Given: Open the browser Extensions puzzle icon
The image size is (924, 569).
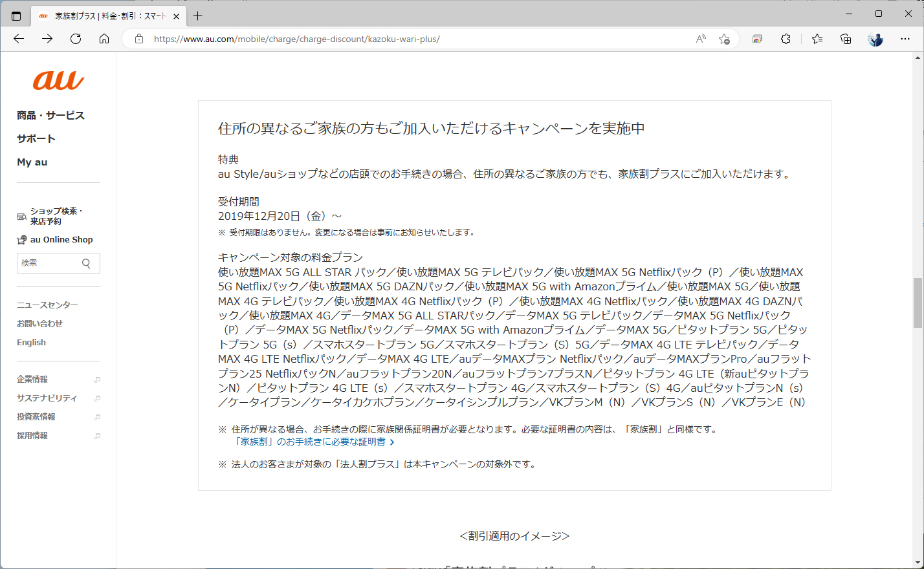Looking at the screenshot, I should pos(785,39).
